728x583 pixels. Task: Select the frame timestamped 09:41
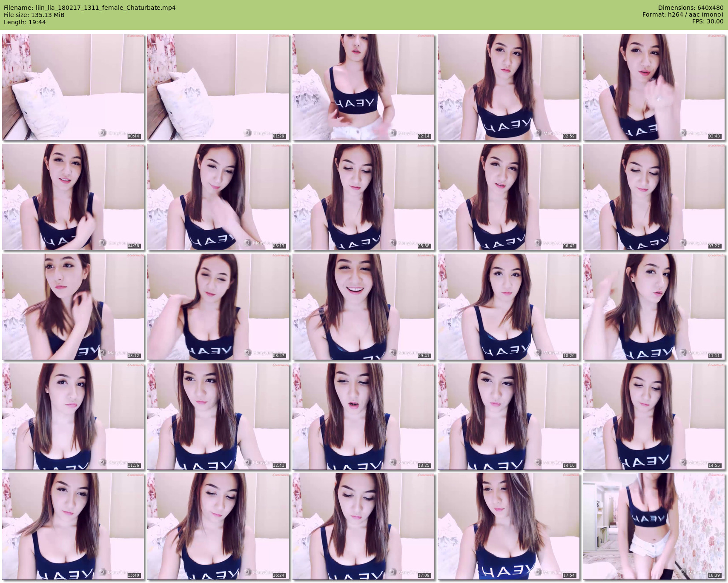[x=363, y=306]
